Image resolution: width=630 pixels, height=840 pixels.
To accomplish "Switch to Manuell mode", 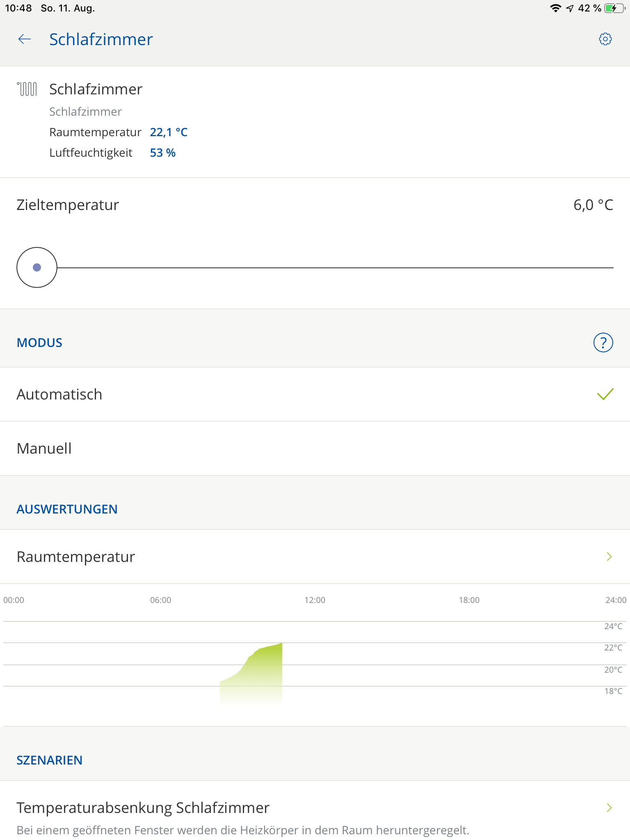I will pos(44,448).
